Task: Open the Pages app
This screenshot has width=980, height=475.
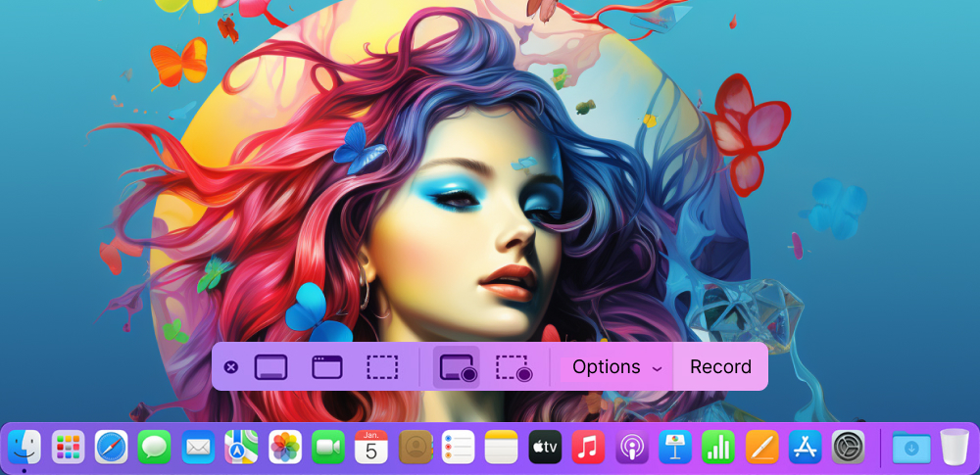Action: (761, 447)
